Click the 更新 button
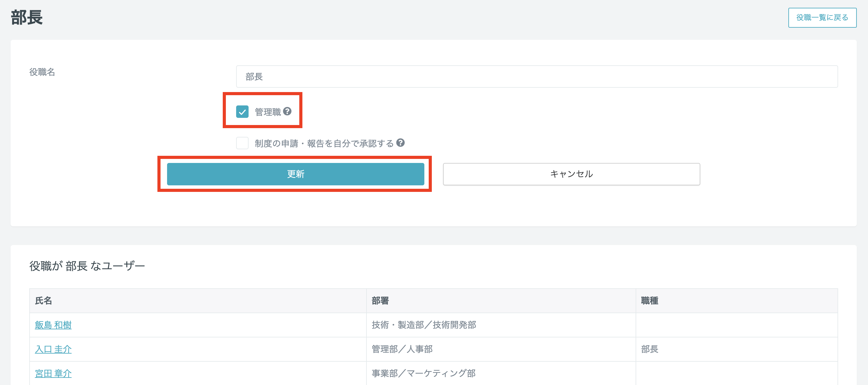This screenshot has height=385, width=868. click(x=296, y=174)
